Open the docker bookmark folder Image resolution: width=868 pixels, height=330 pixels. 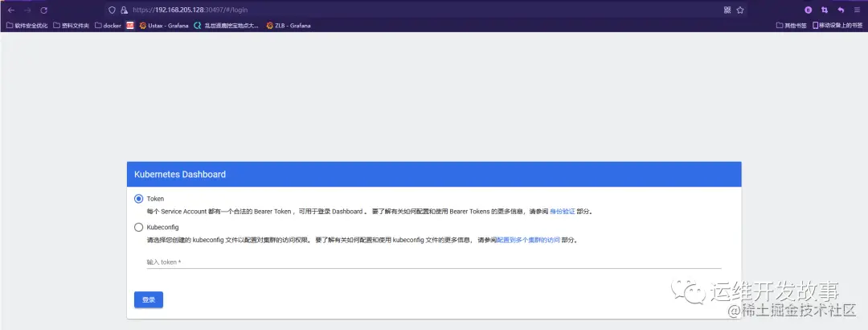click(108, 26)
